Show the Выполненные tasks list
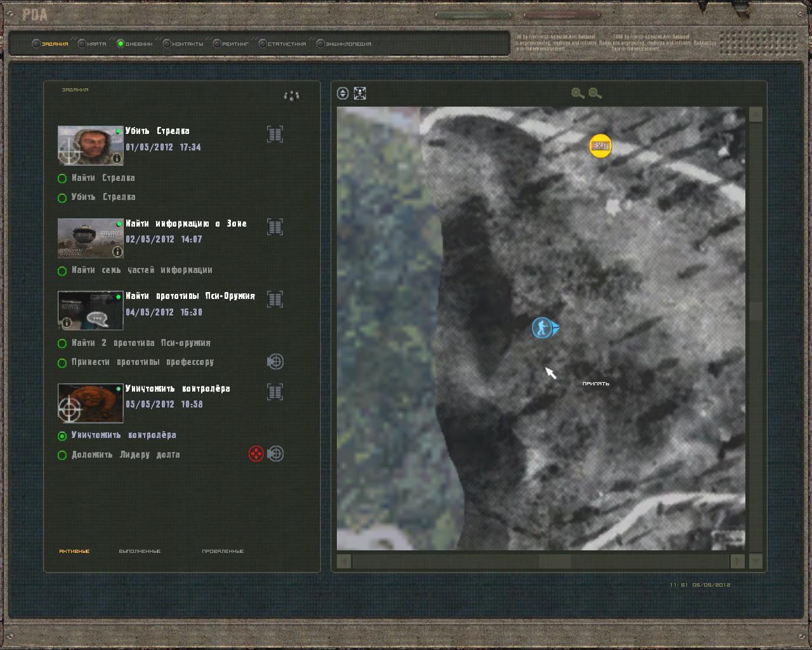 [x=140, y=551]
